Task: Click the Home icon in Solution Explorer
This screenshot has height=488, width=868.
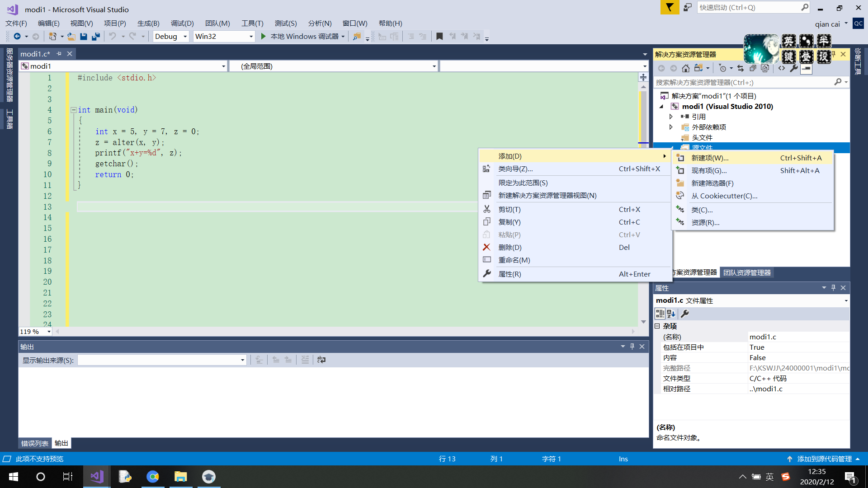Action: click(685, 68)
